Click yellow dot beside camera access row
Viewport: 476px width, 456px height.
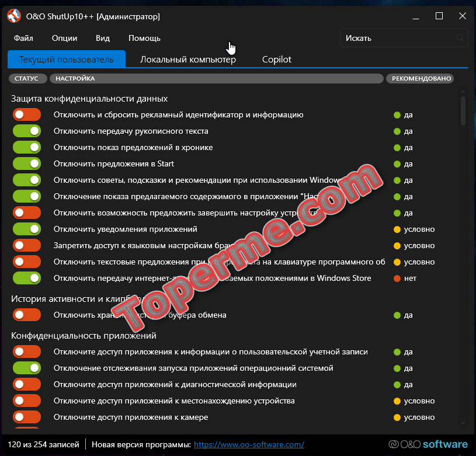coord(397,417)
